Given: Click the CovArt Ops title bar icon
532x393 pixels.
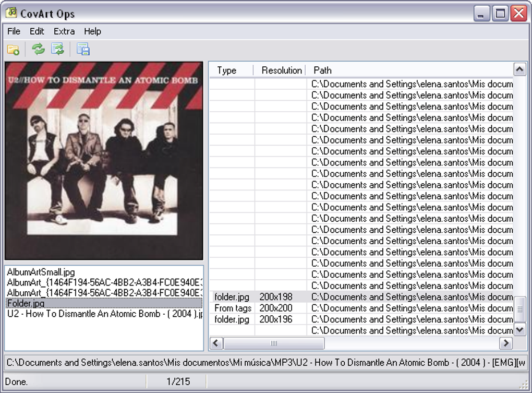Looking at the screenshot, I should [x=11, y=13].
